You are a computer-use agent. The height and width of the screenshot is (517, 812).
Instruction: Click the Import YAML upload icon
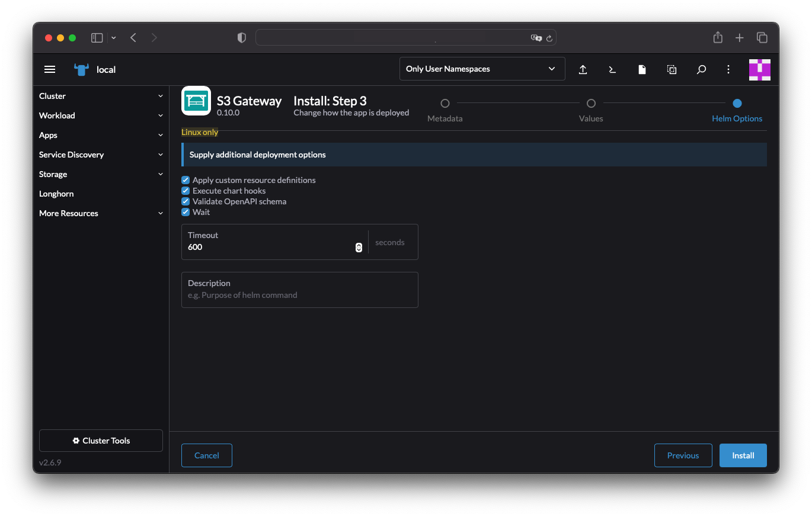(583, 69)
